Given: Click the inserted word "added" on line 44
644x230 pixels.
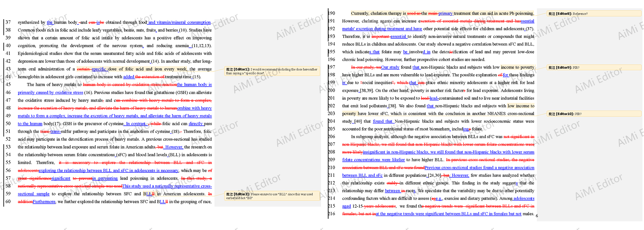Looking at the screenshot, I should coord(129,77).
